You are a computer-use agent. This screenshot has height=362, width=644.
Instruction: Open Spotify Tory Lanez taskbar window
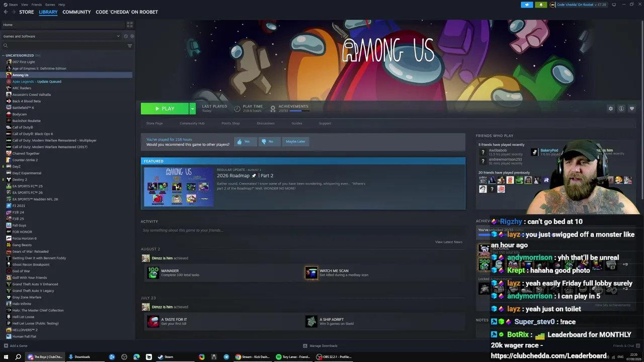[x=293, y=357]
